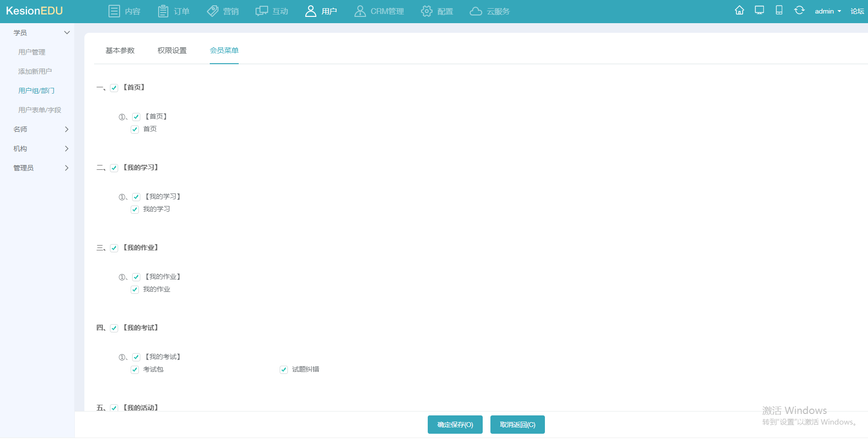This screenshot has width=868, height=440.
Task: Open the desktop monitor preview icon
Action: 759,11
